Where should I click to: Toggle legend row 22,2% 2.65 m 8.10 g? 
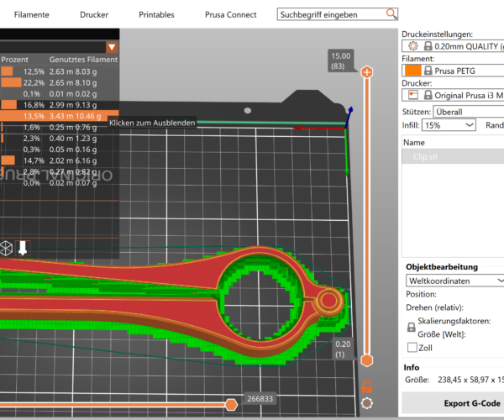pos(60,82)
